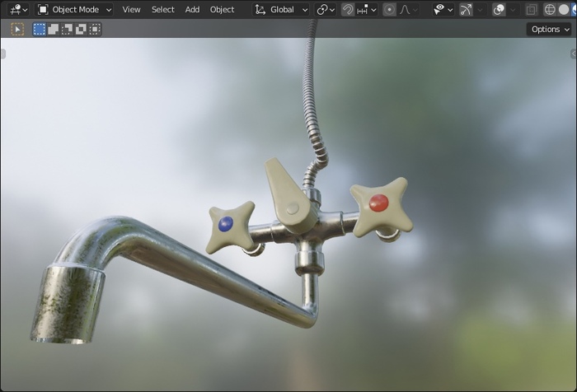
Task: Click the Add menu
Action: coord(192,10)
